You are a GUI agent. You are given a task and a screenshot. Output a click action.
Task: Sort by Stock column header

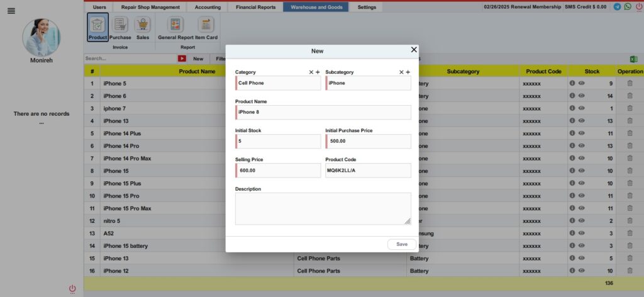tap(592, 72)
